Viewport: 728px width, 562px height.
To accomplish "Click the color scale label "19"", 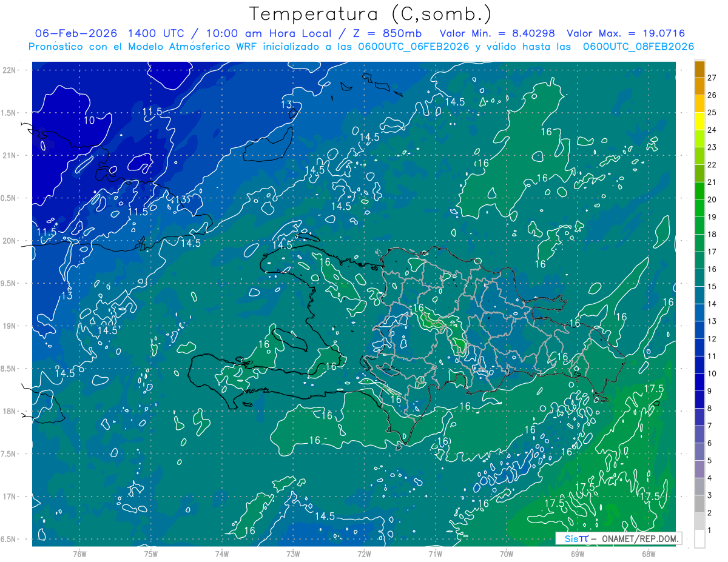I will 712,217.
